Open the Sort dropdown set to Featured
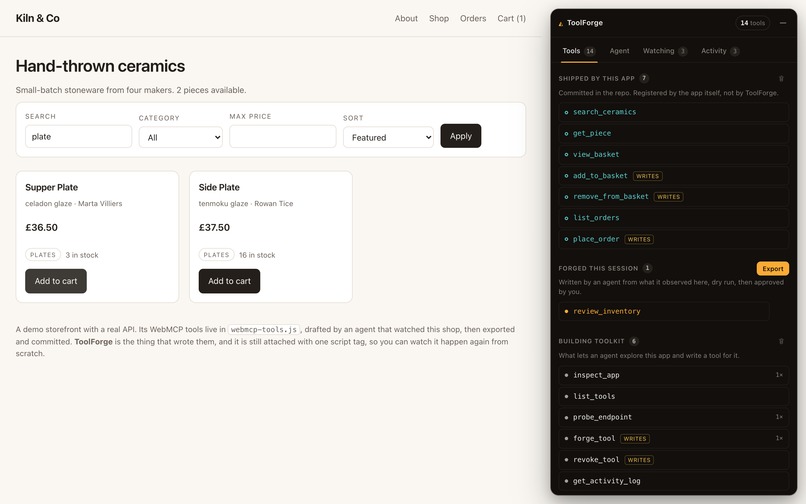Screen dimensions: 806x504 [388, 137]
